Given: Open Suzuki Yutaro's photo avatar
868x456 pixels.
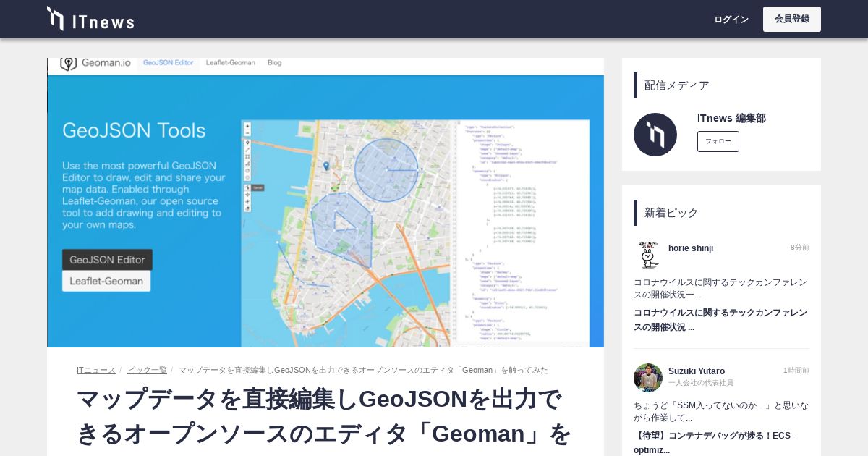Looking at the screenshot, I should coord(648,378).
